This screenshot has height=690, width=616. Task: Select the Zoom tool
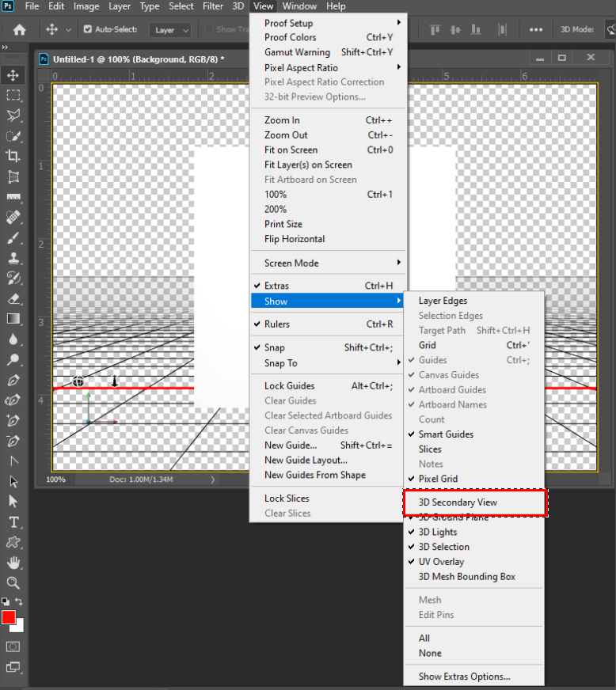(x=13, y=583)
